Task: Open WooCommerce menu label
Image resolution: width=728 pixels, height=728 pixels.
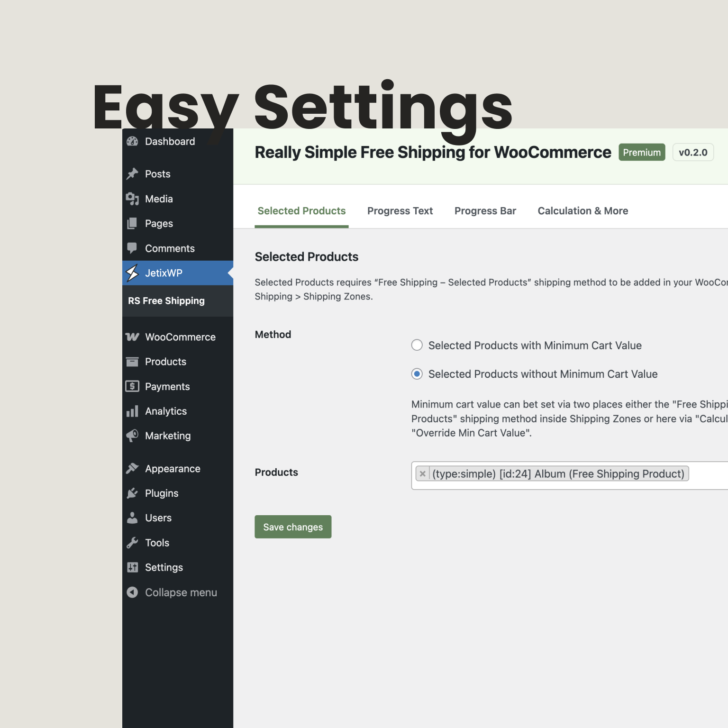Action: tap(181, 337)
